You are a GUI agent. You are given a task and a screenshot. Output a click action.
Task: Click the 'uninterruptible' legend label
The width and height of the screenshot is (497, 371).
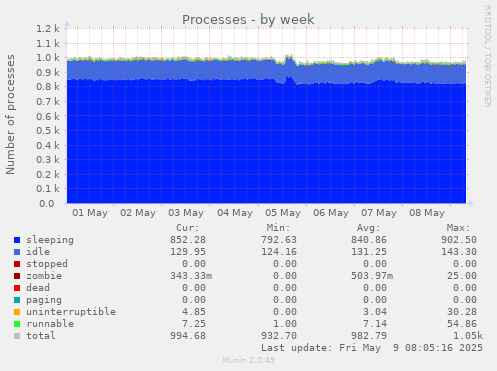tap(71, 312)
